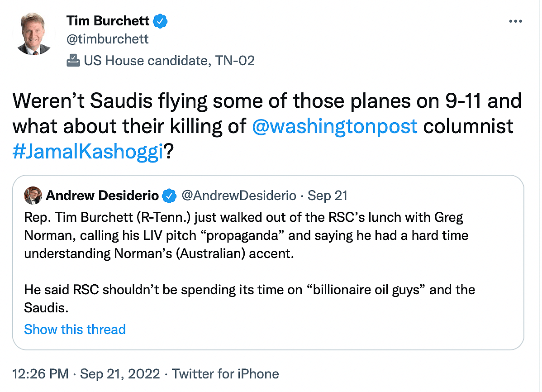Click Tim Burchett's profile photo
Image resolution: width=542 pixels, height=392 pixels.
click(x=34, y=34)
